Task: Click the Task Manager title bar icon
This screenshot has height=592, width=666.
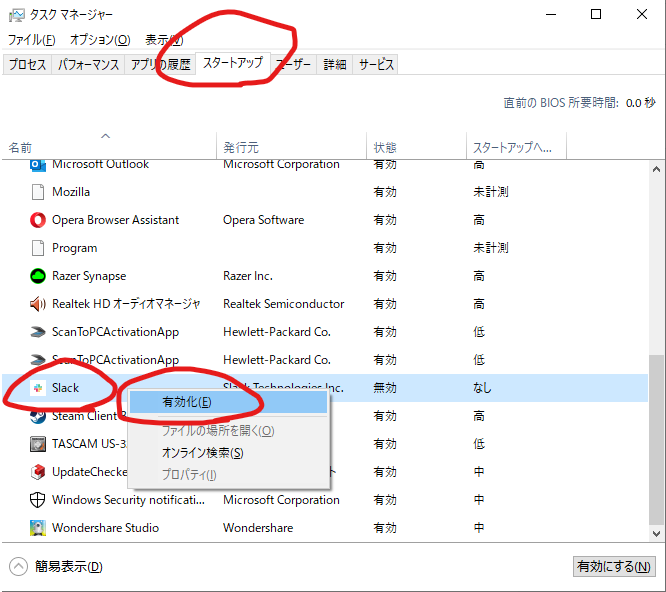Action: click(x=17, y=15)
